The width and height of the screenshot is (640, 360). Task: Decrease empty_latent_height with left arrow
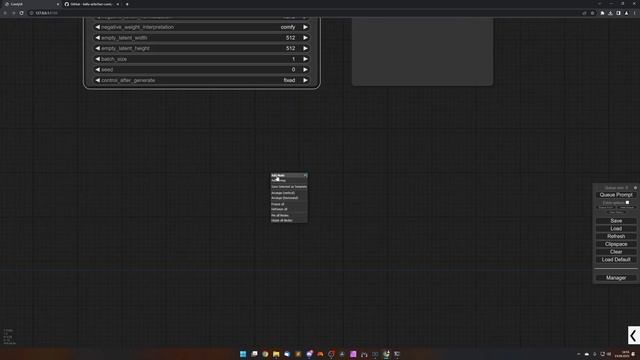click(98, 48)
